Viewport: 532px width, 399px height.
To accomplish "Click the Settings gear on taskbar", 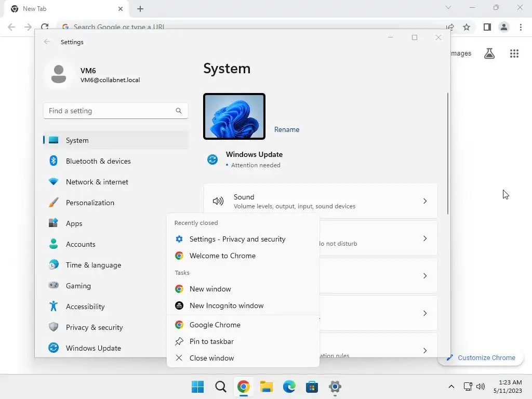I will point(335,387).
